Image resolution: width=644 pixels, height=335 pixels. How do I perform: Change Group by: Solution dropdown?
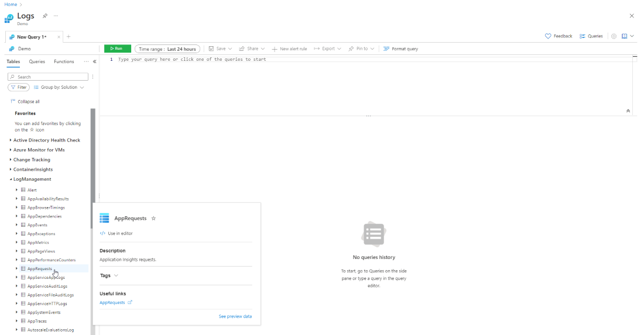59,87
